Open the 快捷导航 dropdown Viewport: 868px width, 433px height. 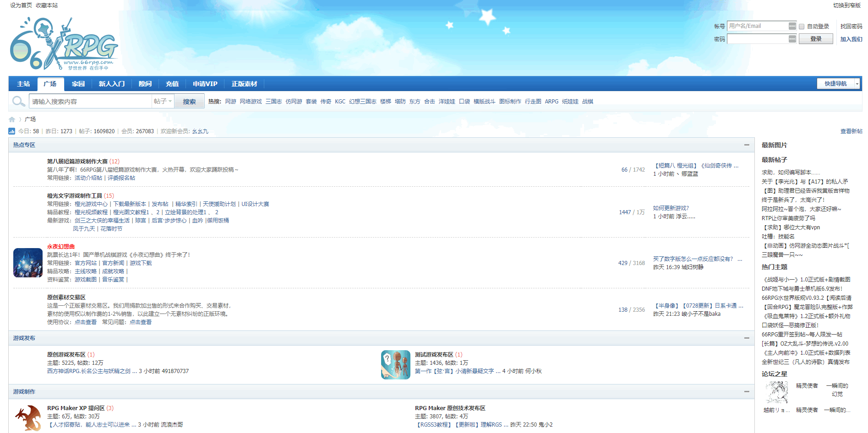tap(838, 83)
